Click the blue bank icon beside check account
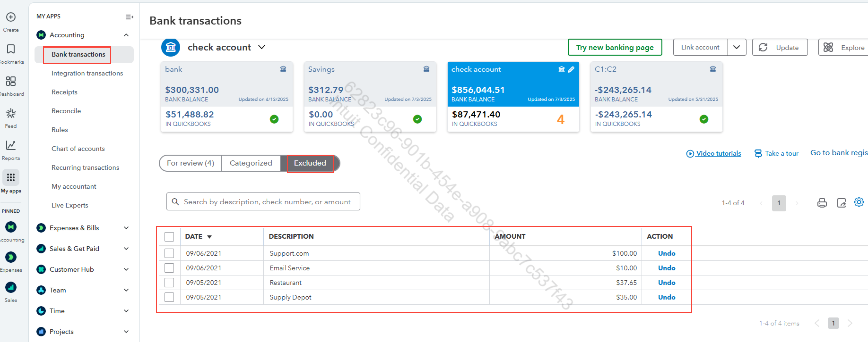Viewport: 868px width, 342px height. 171,47
